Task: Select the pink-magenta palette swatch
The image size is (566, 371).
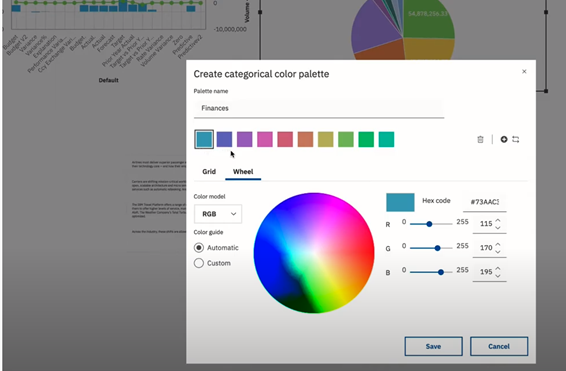Action: pos(265,139)
